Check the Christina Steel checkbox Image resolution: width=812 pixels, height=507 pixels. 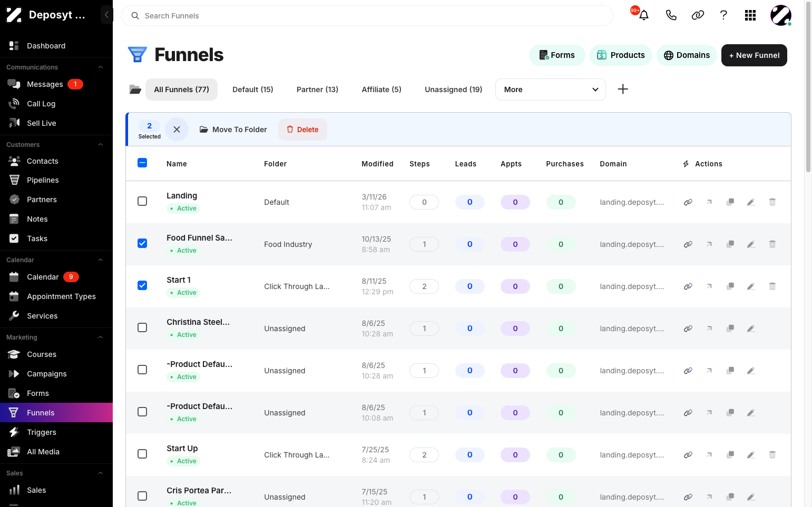[142, 327]
